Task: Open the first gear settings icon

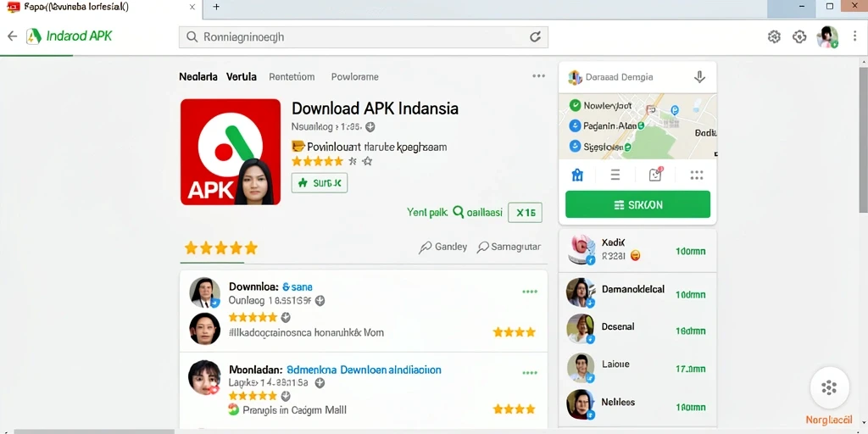Action: point(774,37)
